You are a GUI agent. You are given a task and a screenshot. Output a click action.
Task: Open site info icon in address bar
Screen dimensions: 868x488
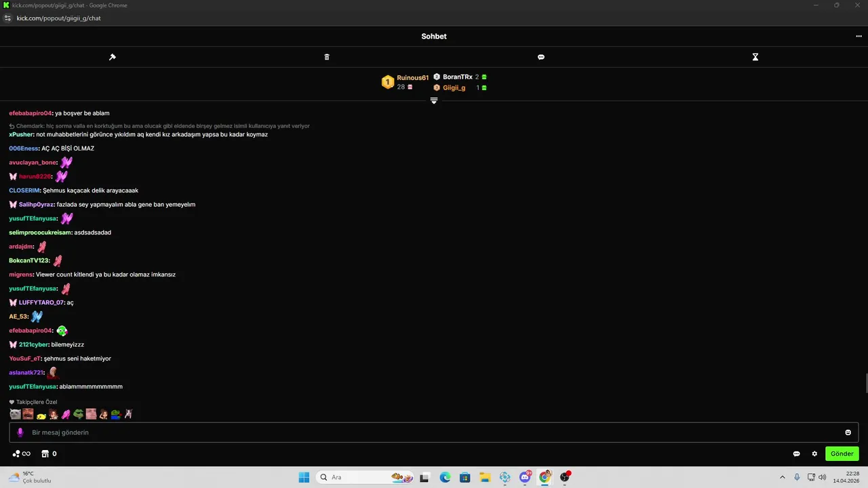7,18
